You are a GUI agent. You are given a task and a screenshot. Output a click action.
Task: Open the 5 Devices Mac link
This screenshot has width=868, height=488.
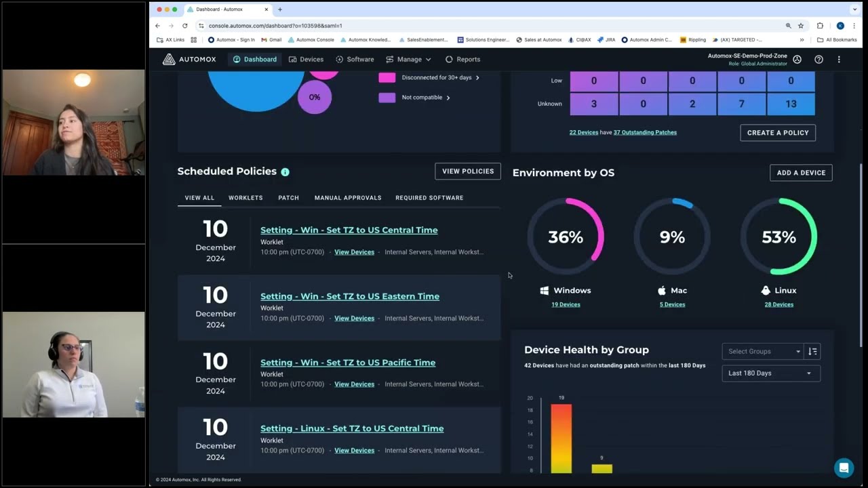[x=673, y=305]
